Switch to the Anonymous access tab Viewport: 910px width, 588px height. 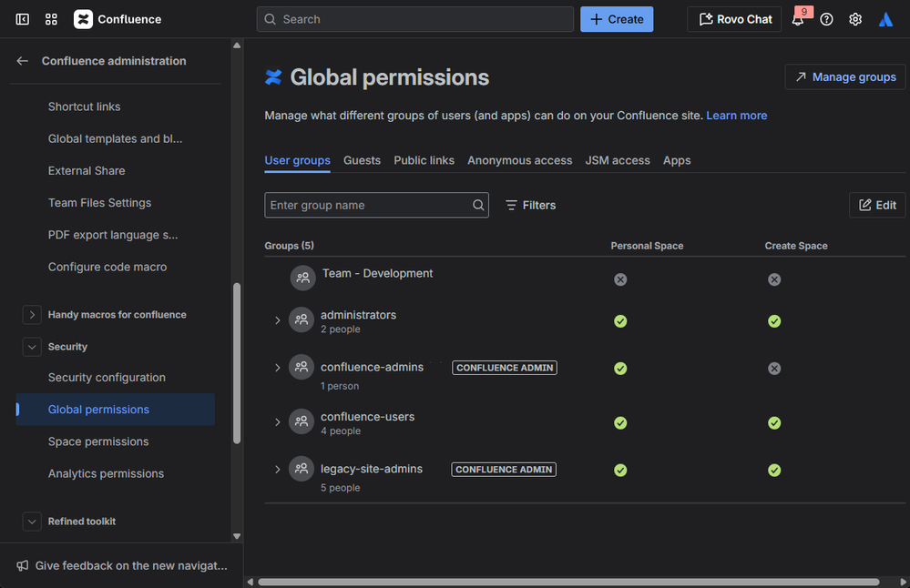coord(520,160)
